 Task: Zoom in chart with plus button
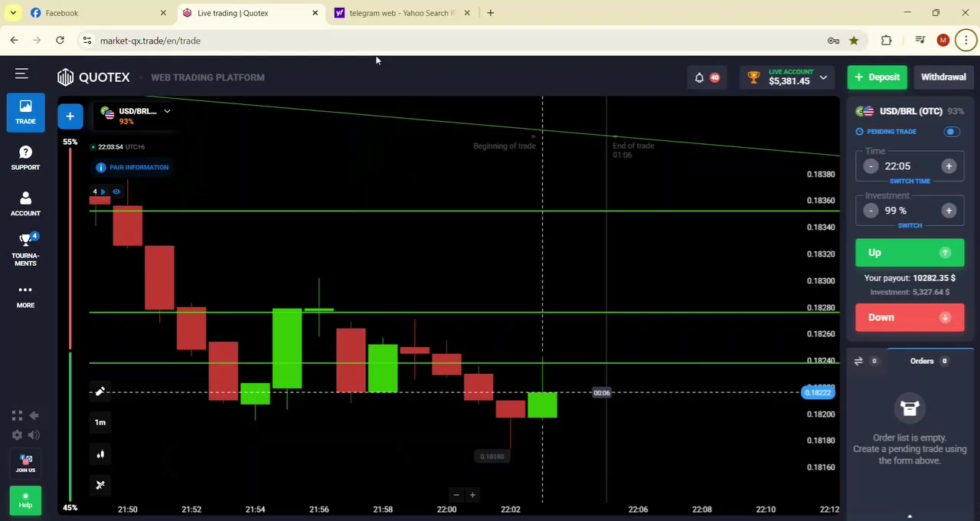click(x=472, y=495)
